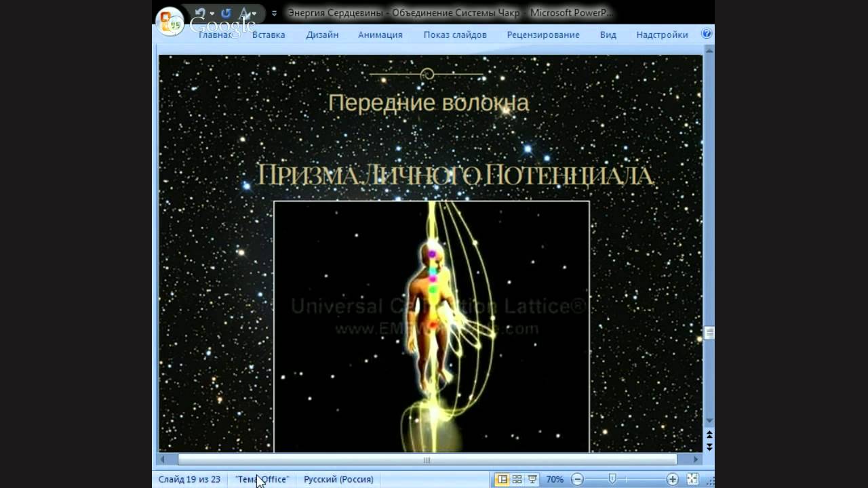Open PowerPoint Help question mark icon
The height and width of the screenshot is (488, 868).
tap(707, 34)
